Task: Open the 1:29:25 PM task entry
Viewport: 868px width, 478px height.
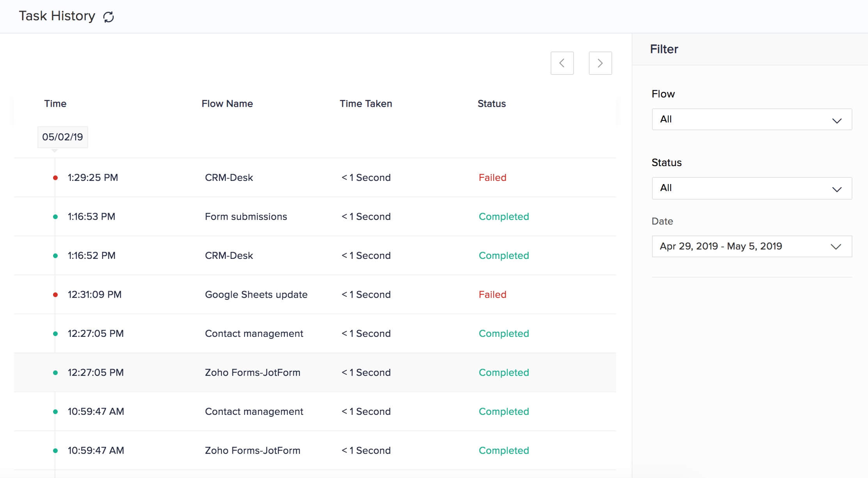Action: coord(315,177)
